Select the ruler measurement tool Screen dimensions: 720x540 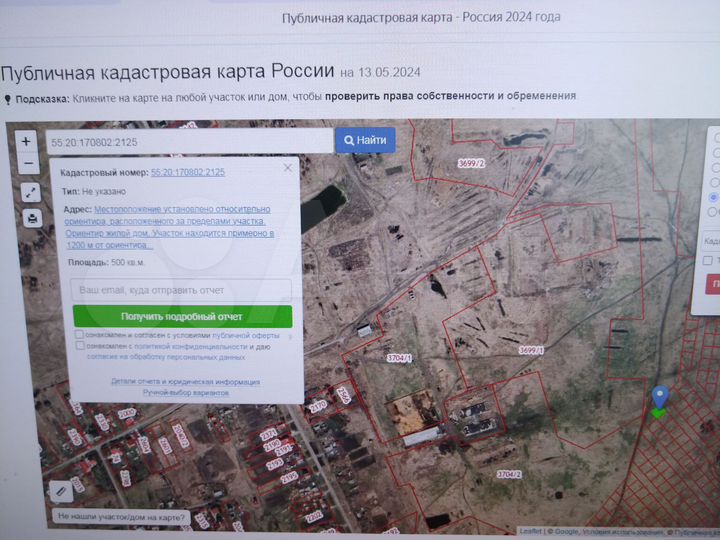[61, 491]
